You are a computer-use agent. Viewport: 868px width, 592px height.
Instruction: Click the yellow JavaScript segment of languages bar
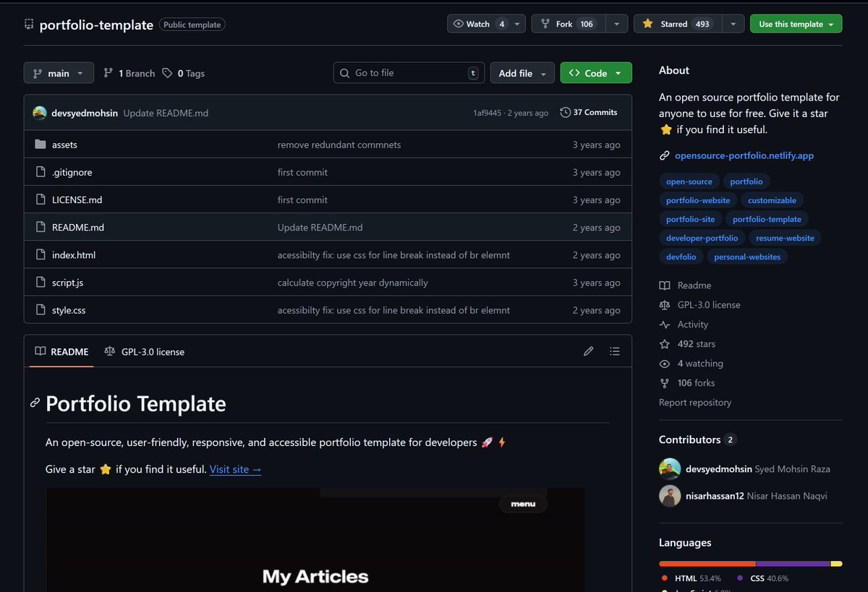837,564
